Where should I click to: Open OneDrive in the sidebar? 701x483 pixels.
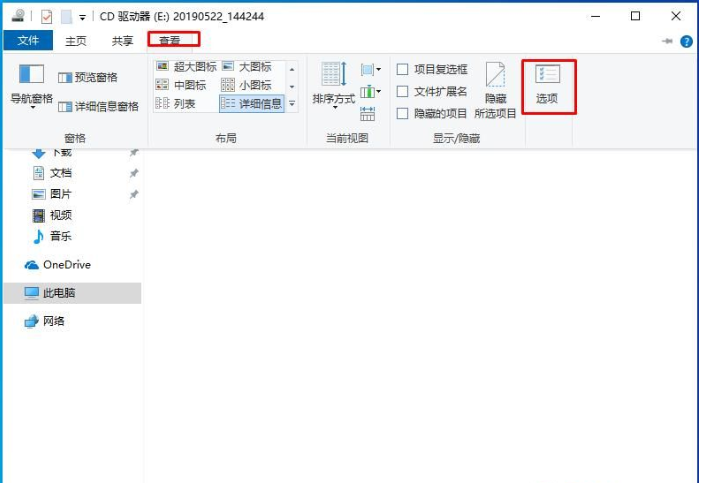click(66, 265)
